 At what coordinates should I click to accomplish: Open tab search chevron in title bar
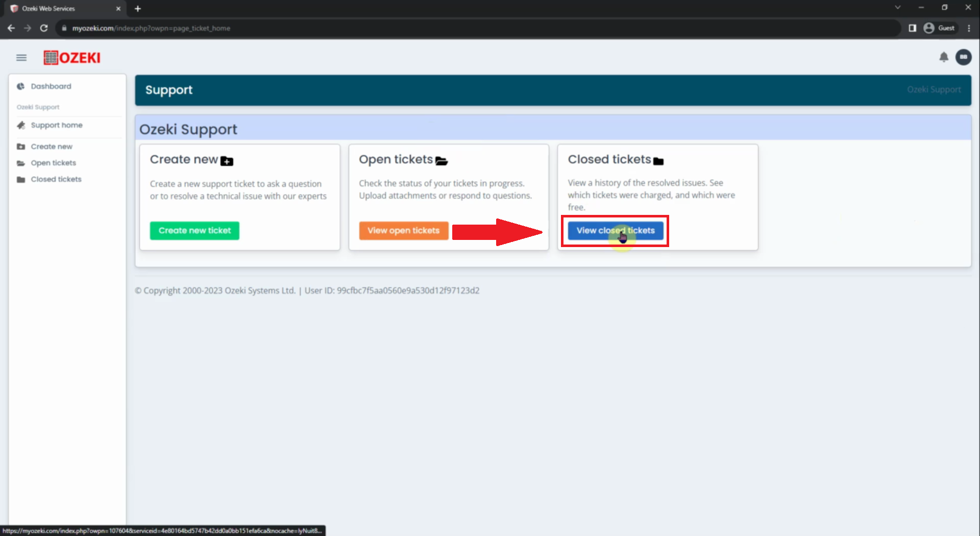898,7
